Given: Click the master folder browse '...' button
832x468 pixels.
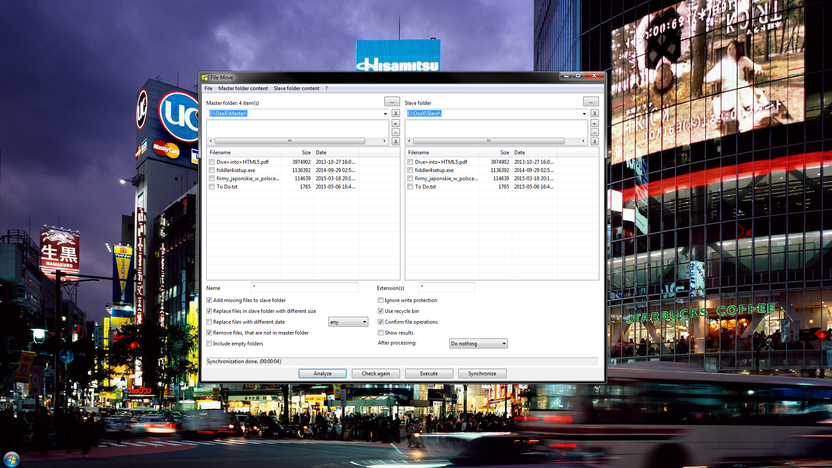Looking at the screenshot, I should point(392,102).
